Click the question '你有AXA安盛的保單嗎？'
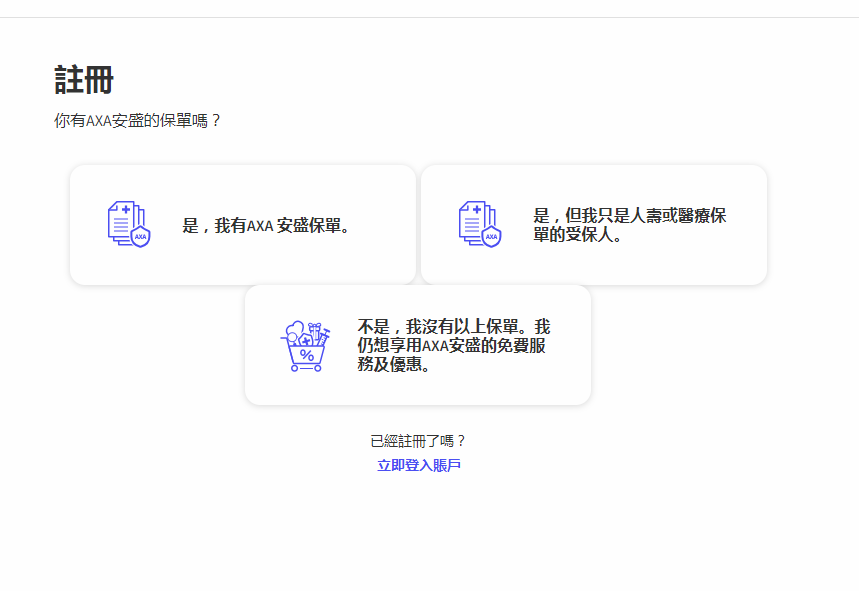The width and height of the screenshot is (859, 591). 137,121
